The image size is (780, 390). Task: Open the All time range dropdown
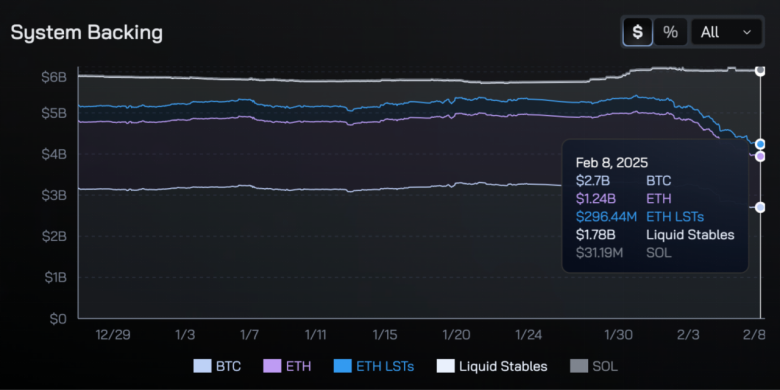point(726,32)
